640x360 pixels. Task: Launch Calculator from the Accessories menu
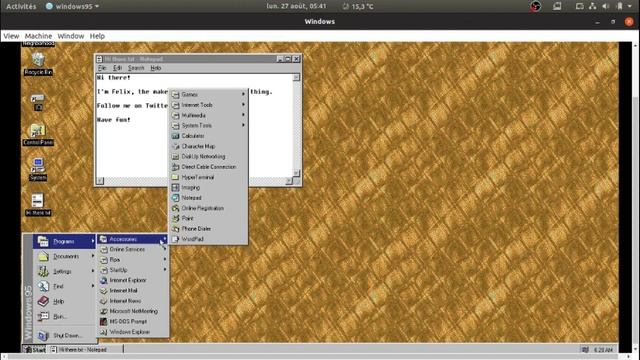tap(209, 136)
